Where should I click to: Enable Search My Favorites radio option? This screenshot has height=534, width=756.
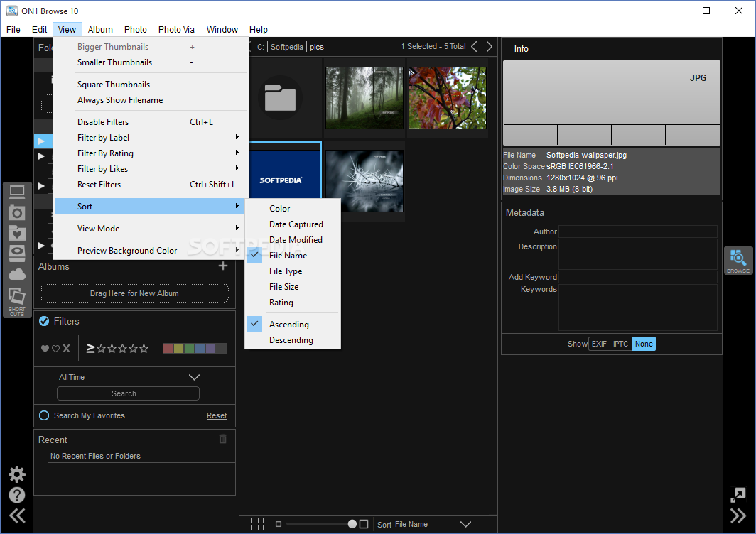coord(44,415)
